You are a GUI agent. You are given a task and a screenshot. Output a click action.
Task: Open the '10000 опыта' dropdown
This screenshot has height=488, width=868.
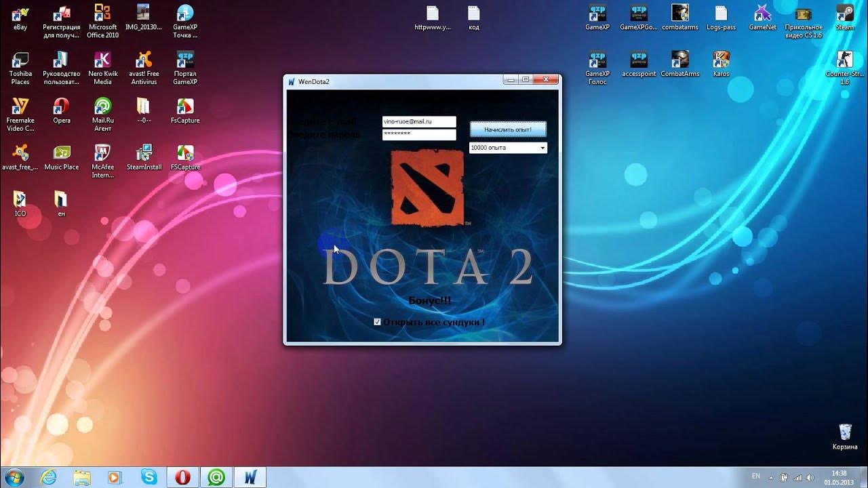pyautogui.click(x=508, y=148)
